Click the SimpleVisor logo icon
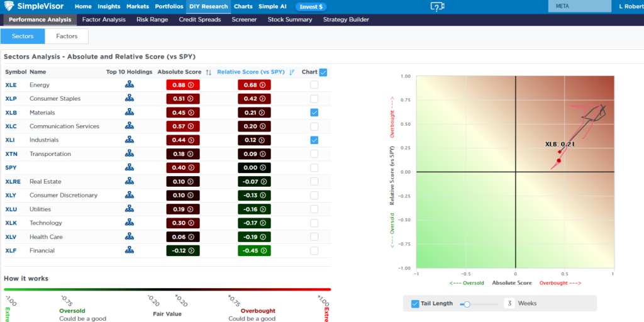Viewport: 644px width, 322px height. pos(9,7)
